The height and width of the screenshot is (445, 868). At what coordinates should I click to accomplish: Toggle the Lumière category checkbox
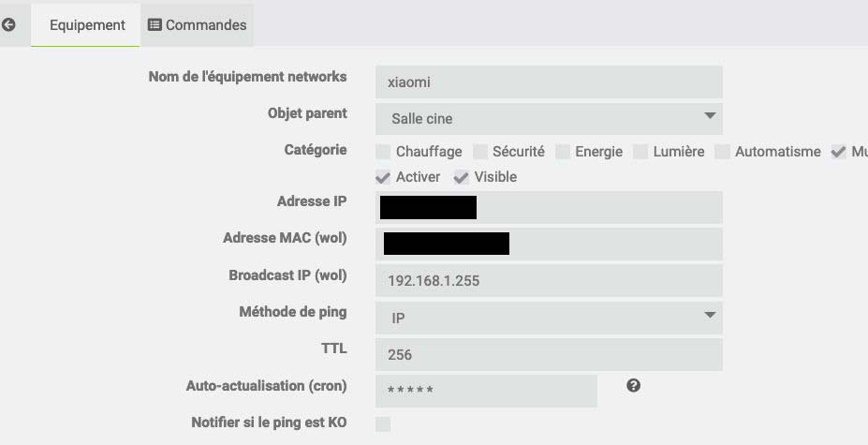point(640,152)
